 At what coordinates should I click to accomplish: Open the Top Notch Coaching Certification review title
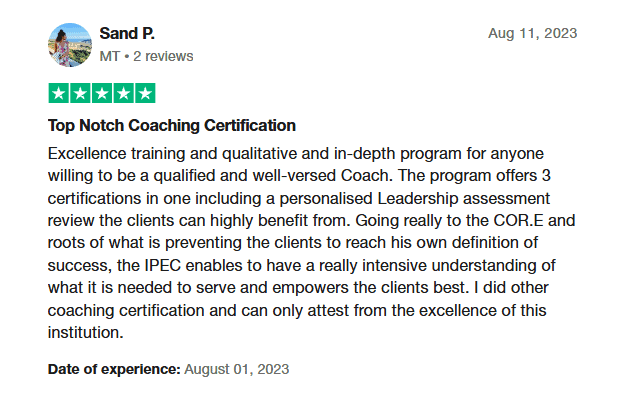click(x=172, y=126)
